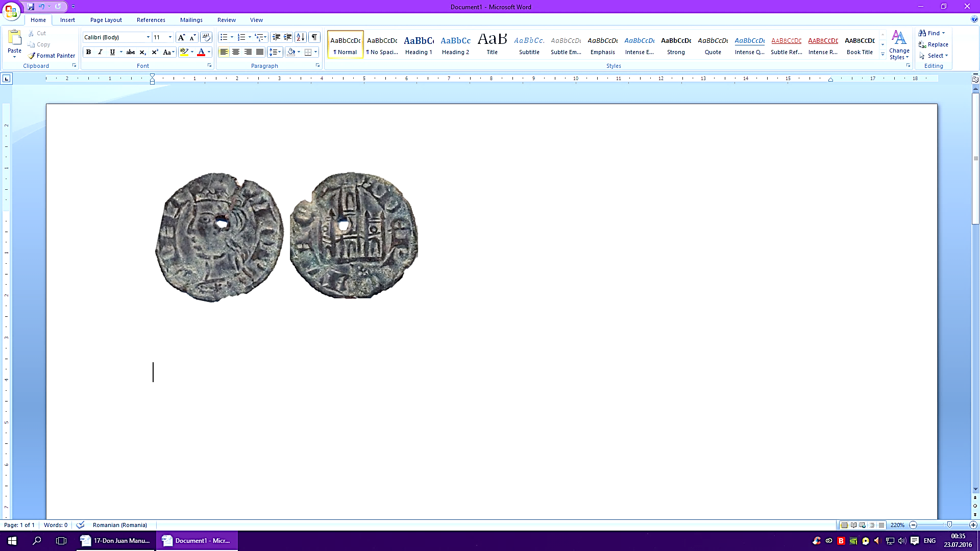Expand the Styles gallery list

click(x=883, y=54)
